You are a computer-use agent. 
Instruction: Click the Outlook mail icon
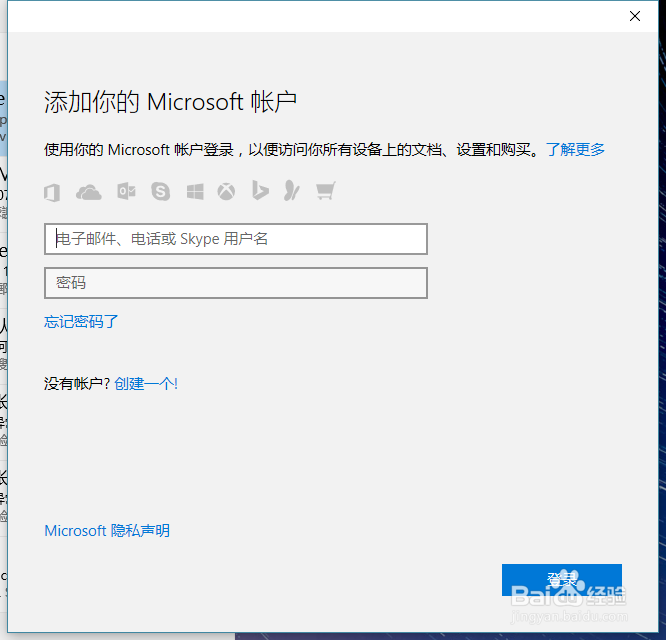click(127, 192)
